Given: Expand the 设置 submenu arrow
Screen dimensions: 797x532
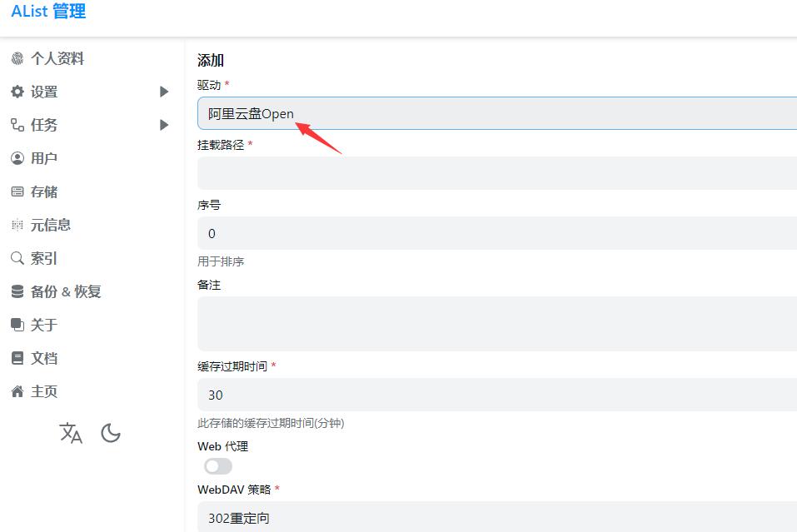Looking at the screenshot, I should (164, 92).
